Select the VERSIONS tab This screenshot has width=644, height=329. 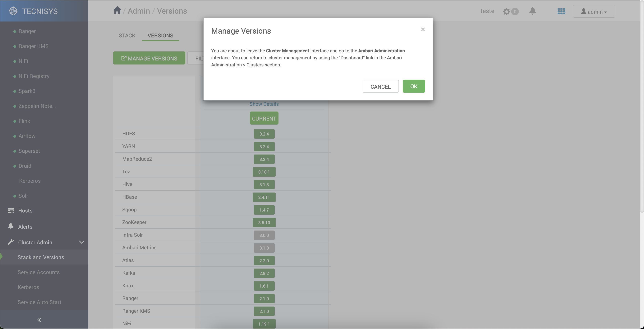[160, 36]
